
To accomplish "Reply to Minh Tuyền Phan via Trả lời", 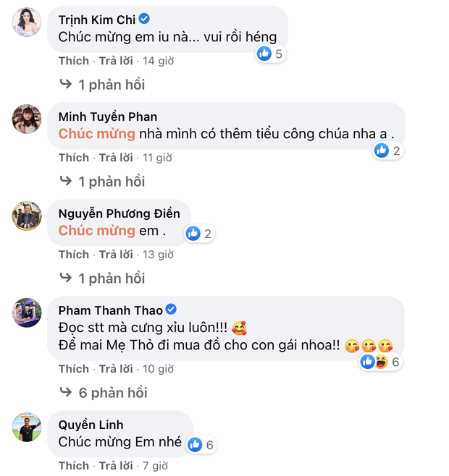I will pyautogui.click(x=116, y=158).
